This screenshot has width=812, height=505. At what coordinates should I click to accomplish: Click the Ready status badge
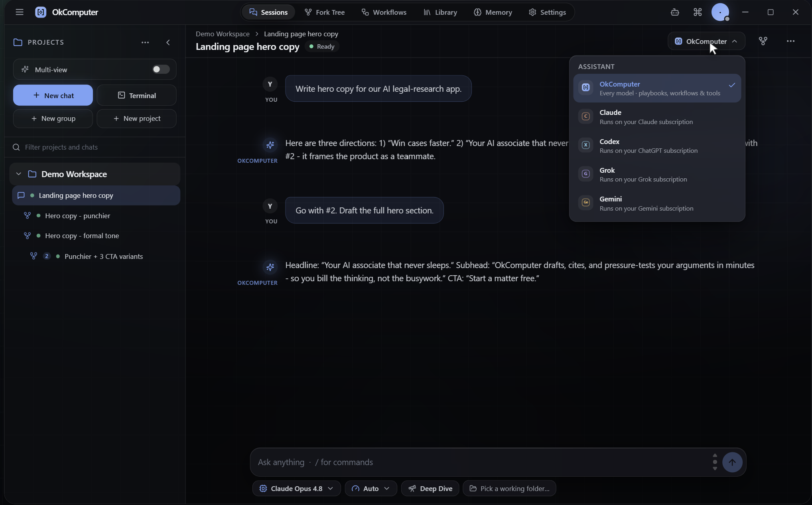(x=322, y=46)
